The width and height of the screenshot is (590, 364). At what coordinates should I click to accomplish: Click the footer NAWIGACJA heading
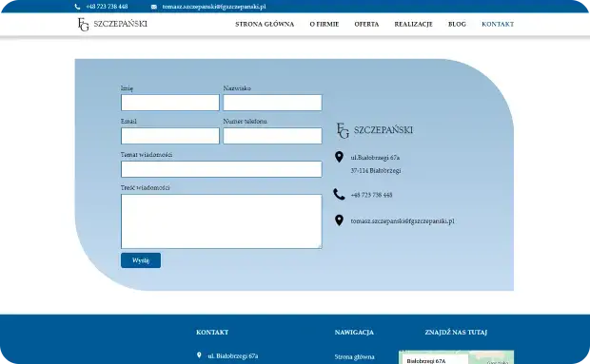[354, 332]
